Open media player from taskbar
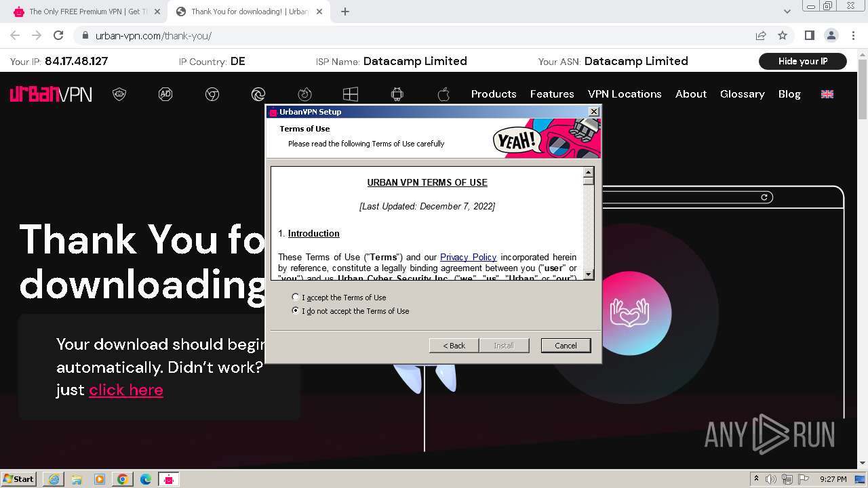868x488 pixels. coord(100,479)
